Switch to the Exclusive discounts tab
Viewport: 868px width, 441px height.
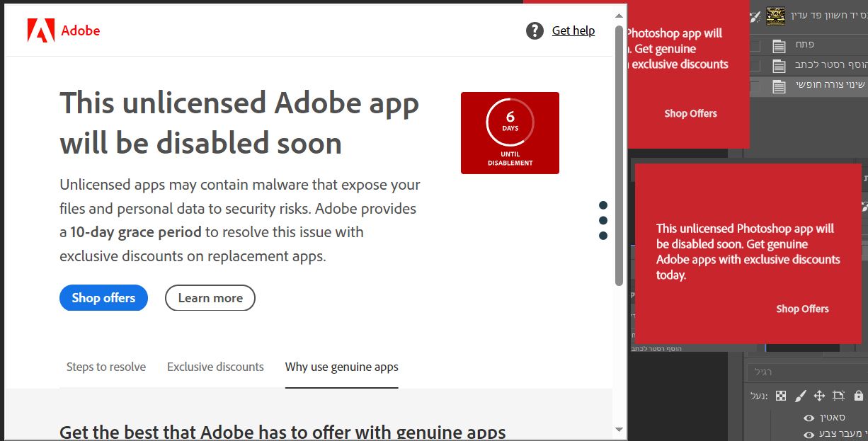coord(215,367)
